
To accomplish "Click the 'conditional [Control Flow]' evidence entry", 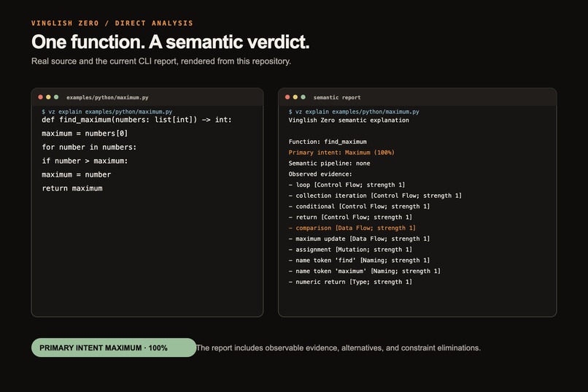I will [x=359, y=207].
